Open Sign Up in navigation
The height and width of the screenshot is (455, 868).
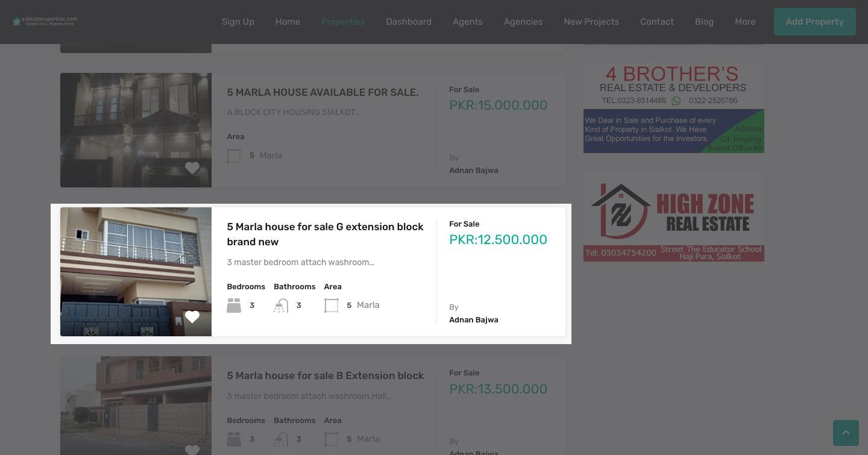pyautogui.click(x=238, y=22)
